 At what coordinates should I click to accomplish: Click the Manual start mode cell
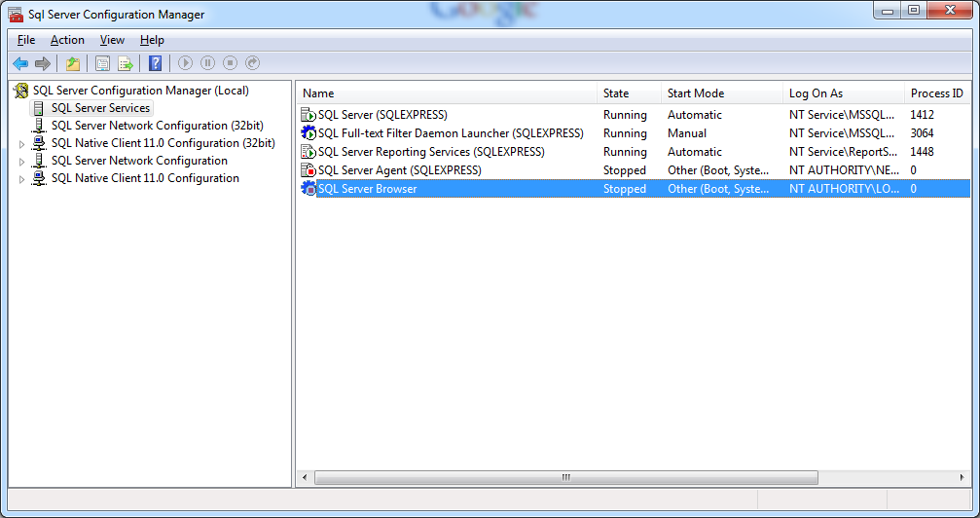[687, 133]
